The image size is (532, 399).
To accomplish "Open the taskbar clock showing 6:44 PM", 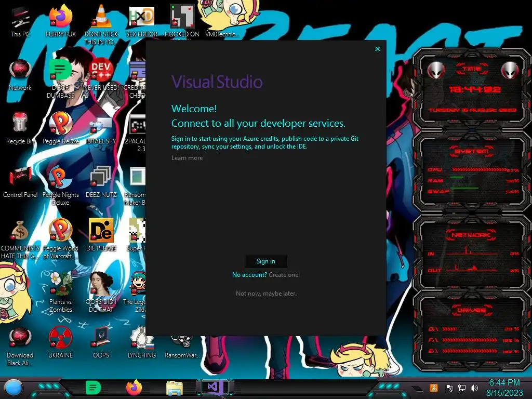I will (504, 388).
